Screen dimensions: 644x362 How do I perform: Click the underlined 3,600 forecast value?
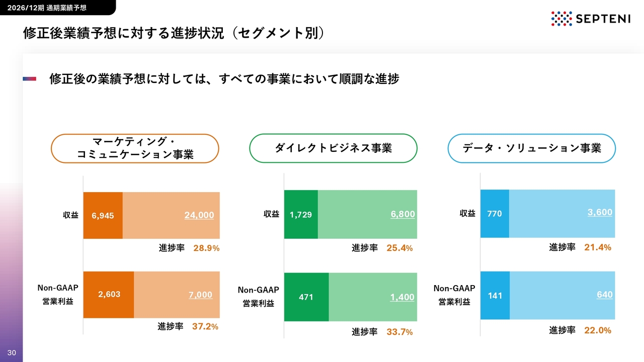(x=600, y=213)
